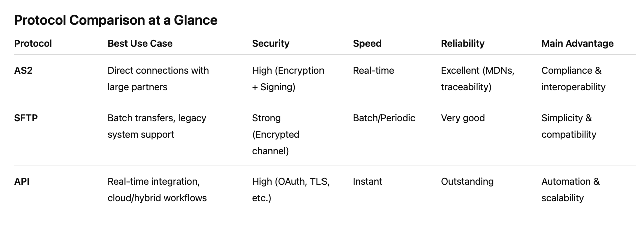644x229 pixels.
Task: Click the Main Advantage column header
Action: (x=577, y=44)
